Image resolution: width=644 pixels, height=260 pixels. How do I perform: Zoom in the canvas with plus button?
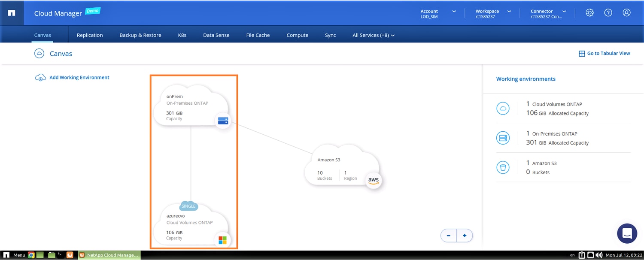click(x=465, y=236)
